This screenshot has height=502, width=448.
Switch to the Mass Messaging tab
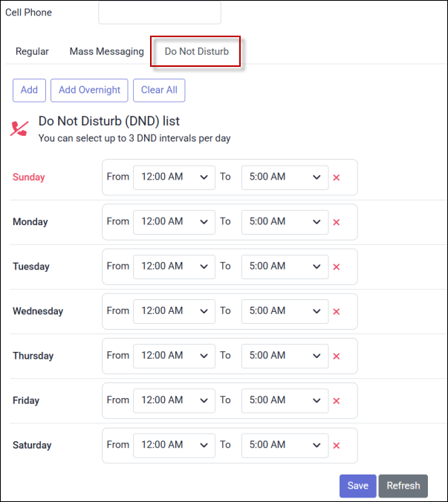pos(107,51)
